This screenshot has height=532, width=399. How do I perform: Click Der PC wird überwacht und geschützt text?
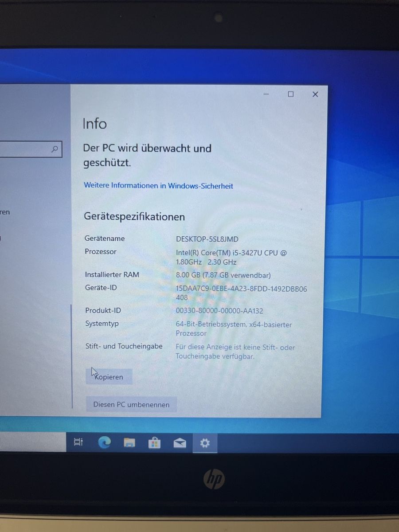147,155
